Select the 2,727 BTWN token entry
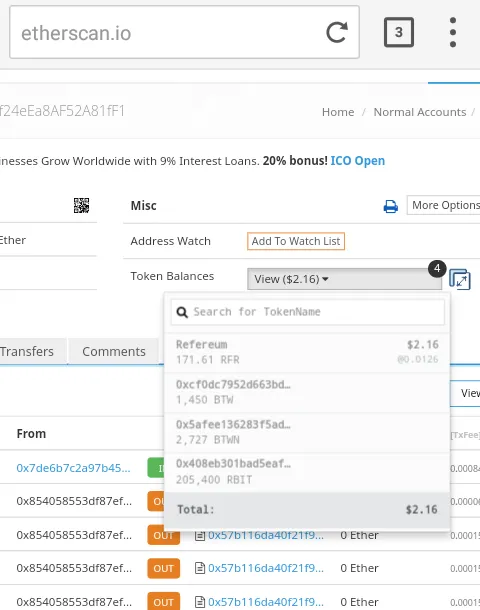This screenshot has width=480, height=610. click(x=307, y=432)
